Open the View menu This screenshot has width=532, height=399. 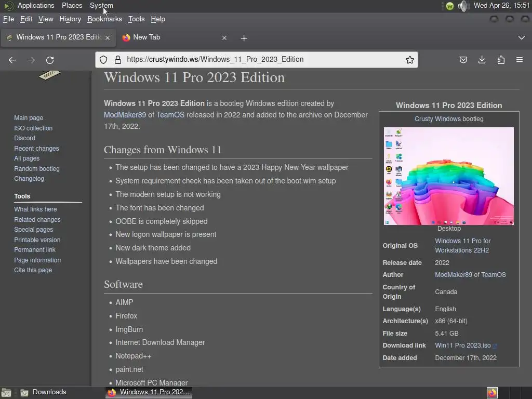[x=46, y=19]
